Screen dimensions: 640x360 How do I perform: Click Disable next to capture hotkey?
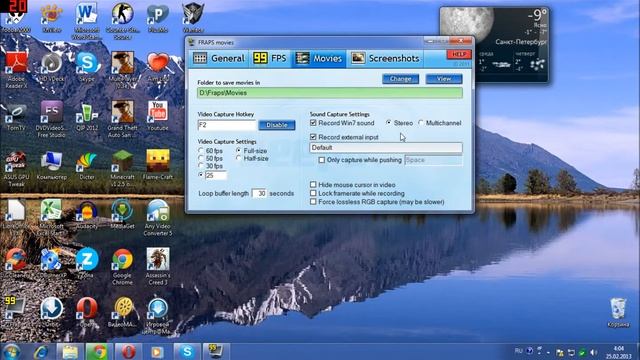pyautogui.click(x=277, y=125)
